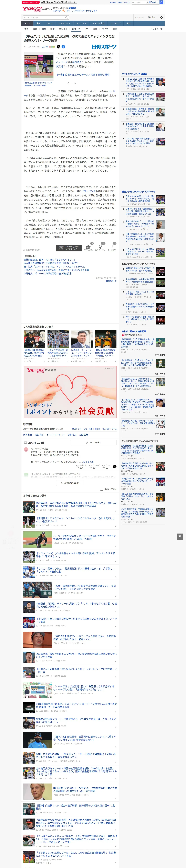Viewport: 186px width, 868px height.
Task: Open MLBトップ link in 野球情報
Action: 77,429
